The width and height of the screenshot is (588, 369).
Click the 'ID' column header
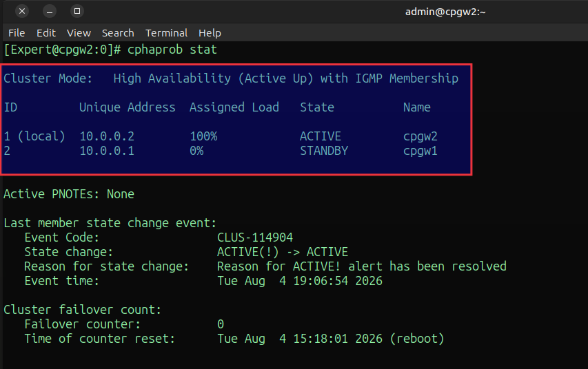[10, 107]
